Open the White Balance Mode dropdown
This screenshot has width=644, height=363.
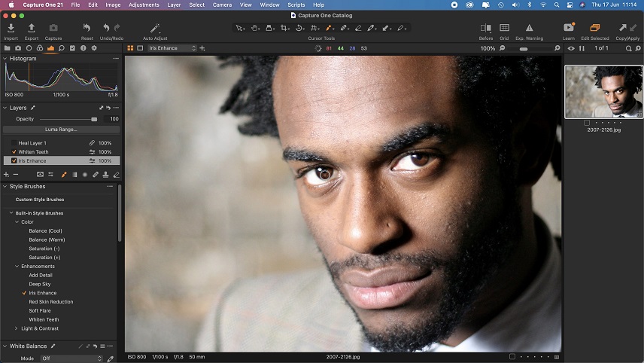[x=71, y=358]
